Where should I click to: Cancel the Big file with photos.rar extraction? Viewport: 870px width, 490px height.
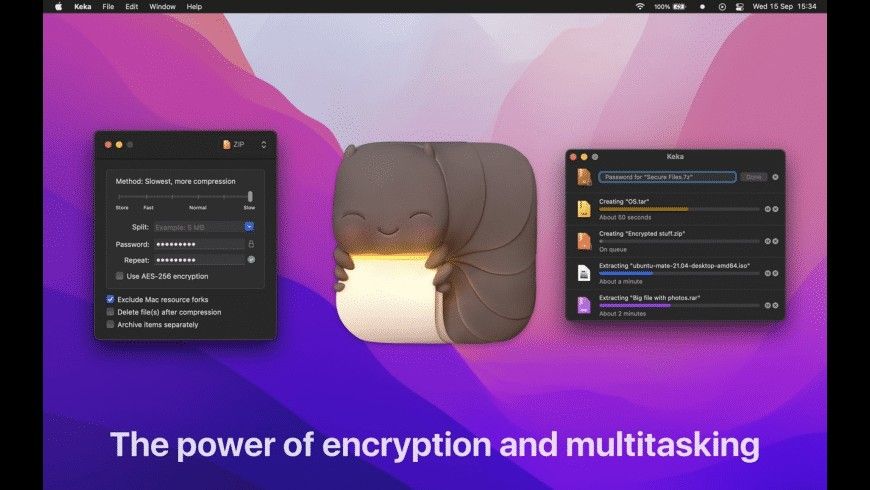click(775, 305)
